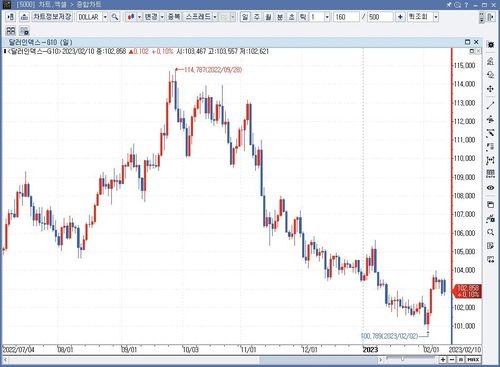This screenshot has width=500, height=367.
Task: Select the eraser tool in right sidebar
Action: [x=490, y=75]
